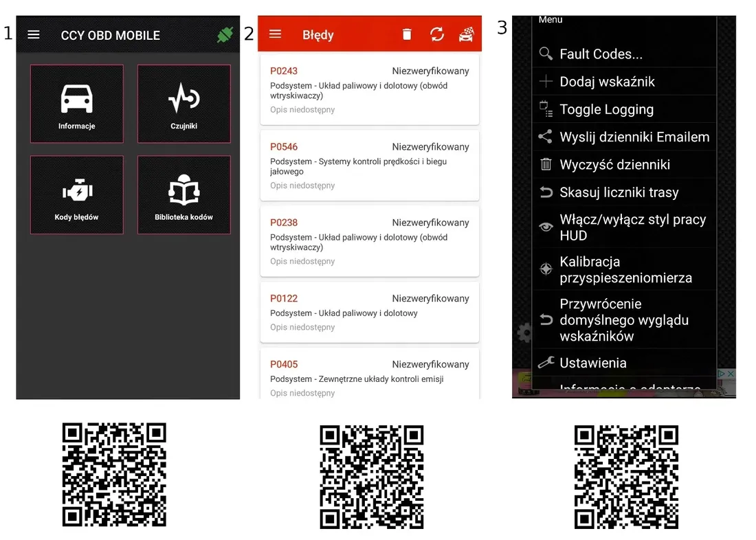The width and height of the screenshot is (756, 540).
Task: Click the middle QR code
Action: click(x=372, y=476)
